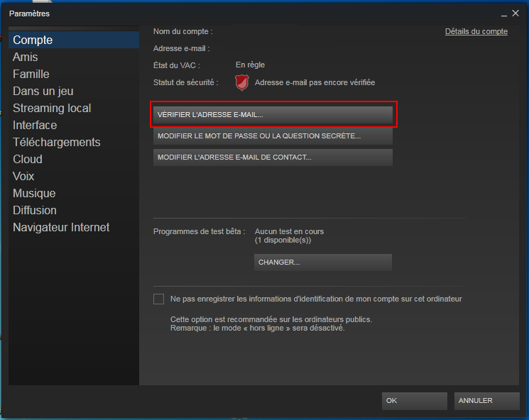Enable the don't save credentials checkbox
Screen dimensions: 529x420
click(x=158, y=299)
